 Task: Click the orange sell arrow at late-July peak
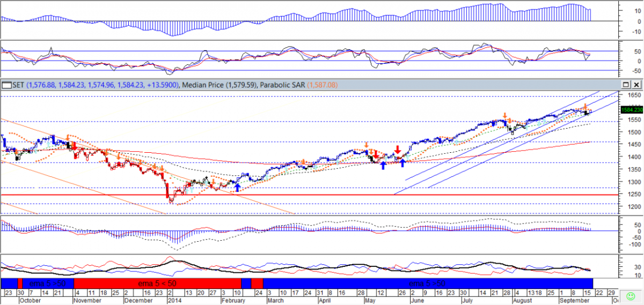point(505,116)
